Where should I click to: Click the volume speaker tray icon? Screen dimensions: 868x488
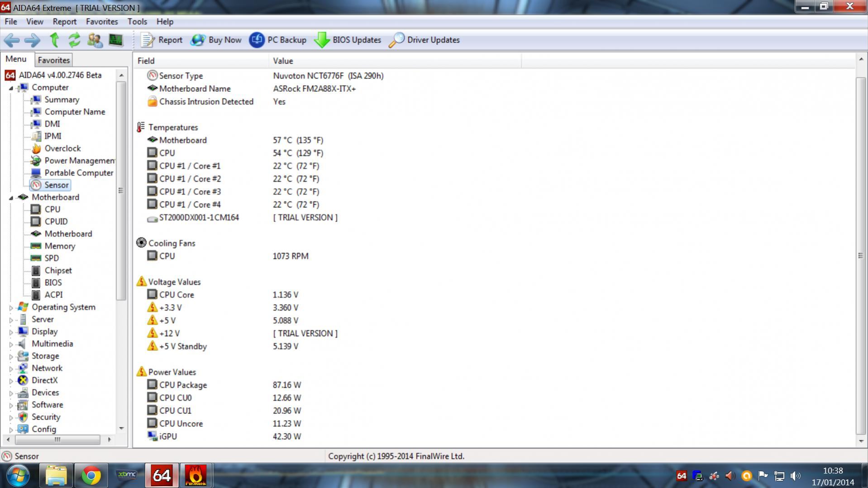point(795,476)
